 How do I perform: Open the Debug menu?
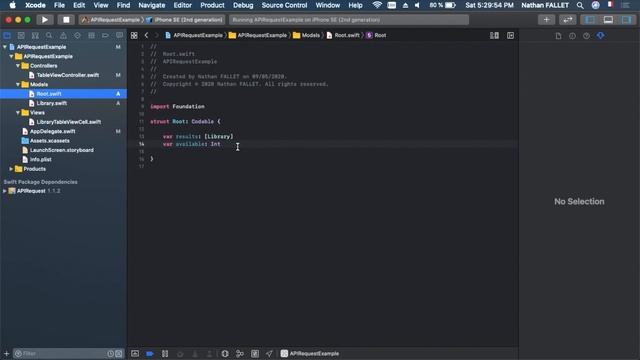tap(243, 5)
